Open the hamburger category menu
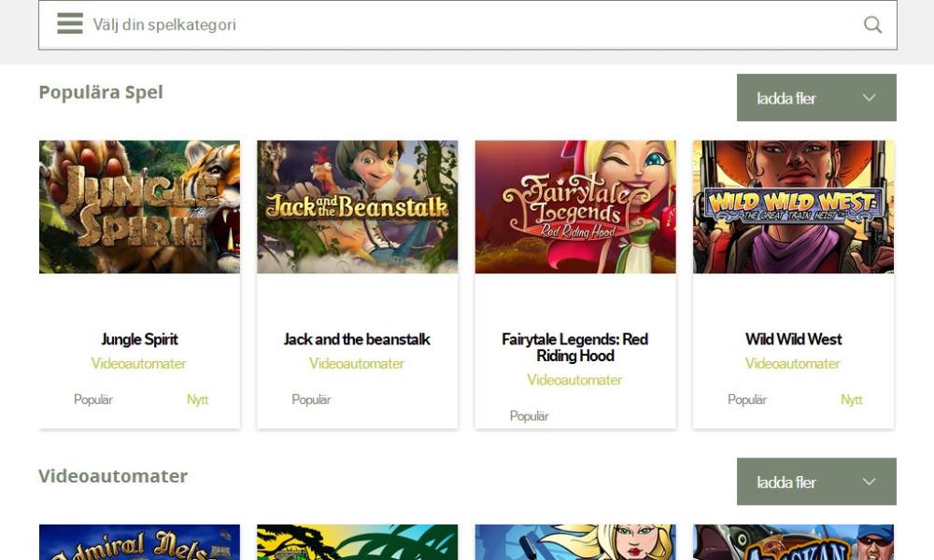 pyautogui.click(x=70, y=24)
